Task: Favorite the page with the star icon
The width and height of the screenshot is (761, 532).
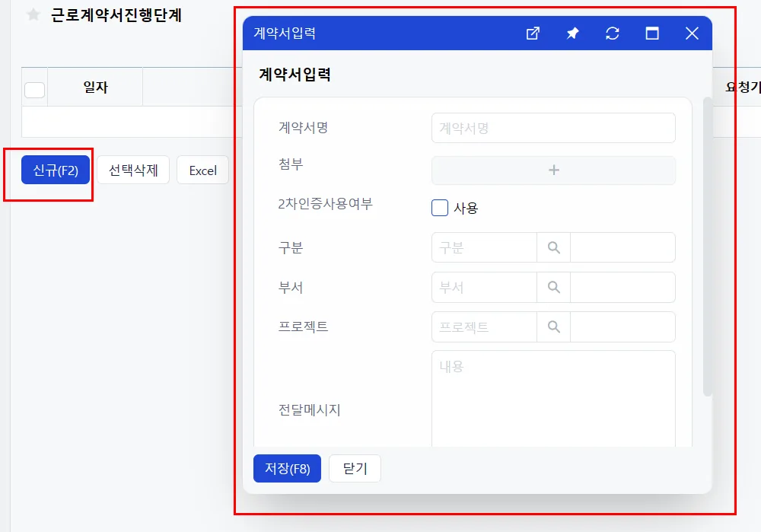Action: (33, 14)
